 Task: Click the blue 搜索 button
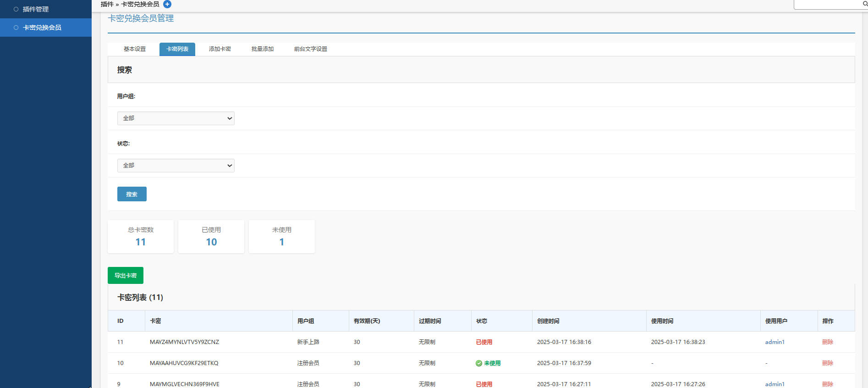tap(132, 194)
